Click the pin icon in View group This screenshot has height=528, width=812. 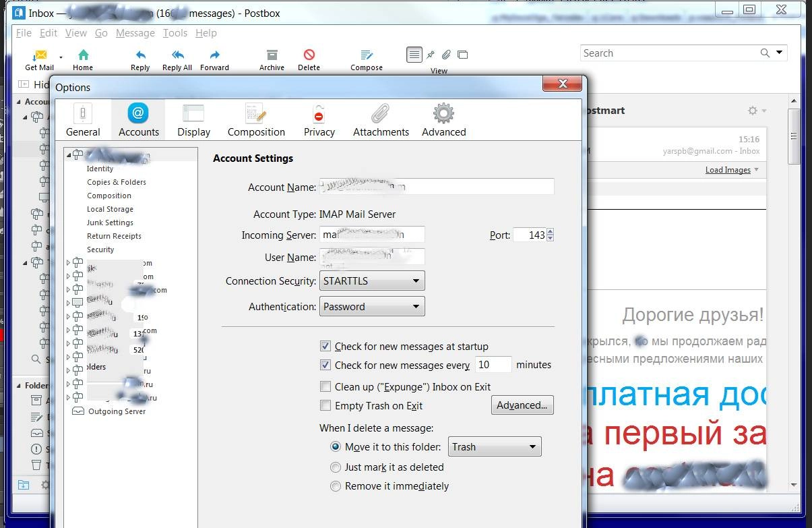click(431, 55)
